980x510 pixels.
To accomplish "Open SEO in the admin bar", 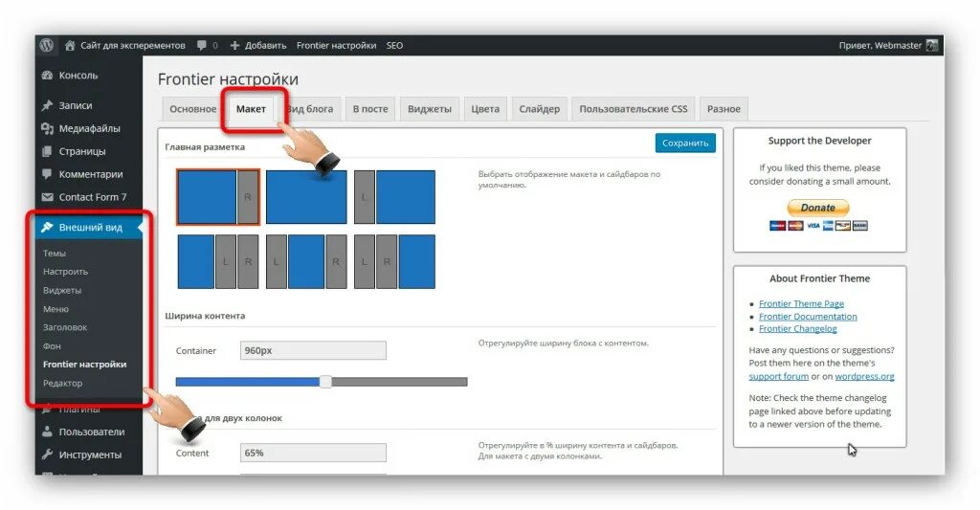I will [x=394, y=45].
